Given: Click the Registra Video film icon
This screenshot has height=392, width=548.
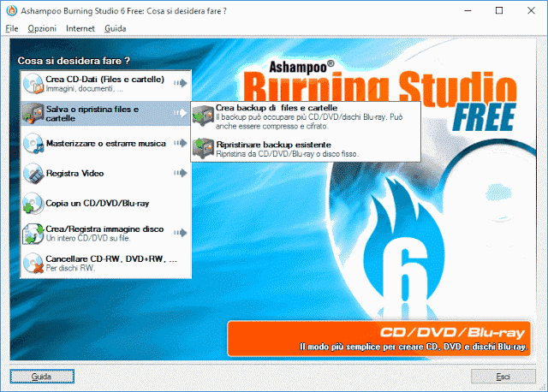Looking at the screenshot, I should 33,174.
